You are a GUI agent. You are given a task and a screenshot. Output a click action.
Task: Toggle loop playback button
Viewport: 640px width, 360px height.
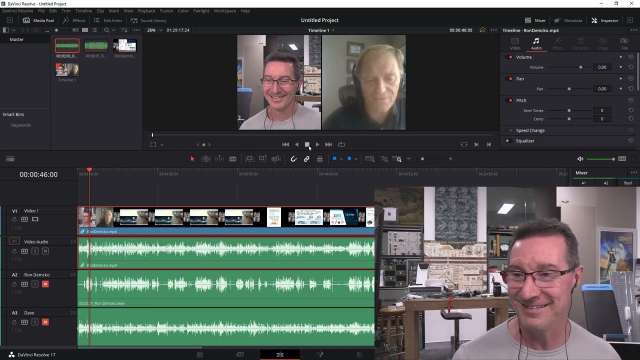342,144
